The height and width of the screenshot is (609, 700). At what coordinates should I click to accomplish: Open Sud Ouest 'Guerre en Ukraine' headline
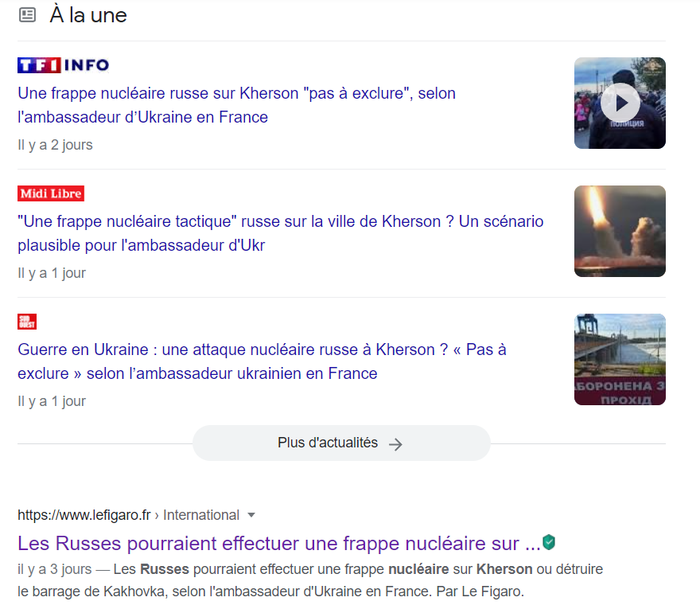[x=262, y=361]
